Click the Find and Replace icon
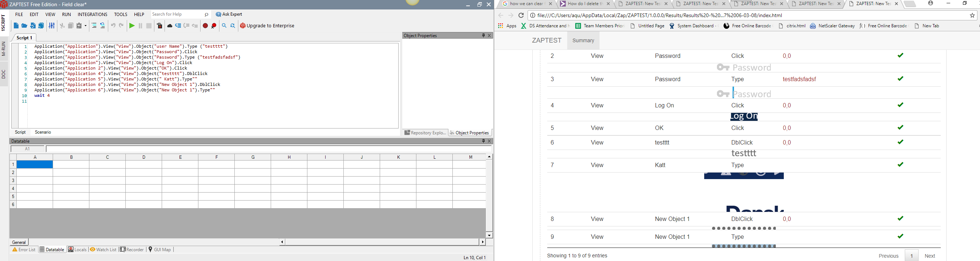The width and height of the screenshot is (980, 261). tap(233, 26)
